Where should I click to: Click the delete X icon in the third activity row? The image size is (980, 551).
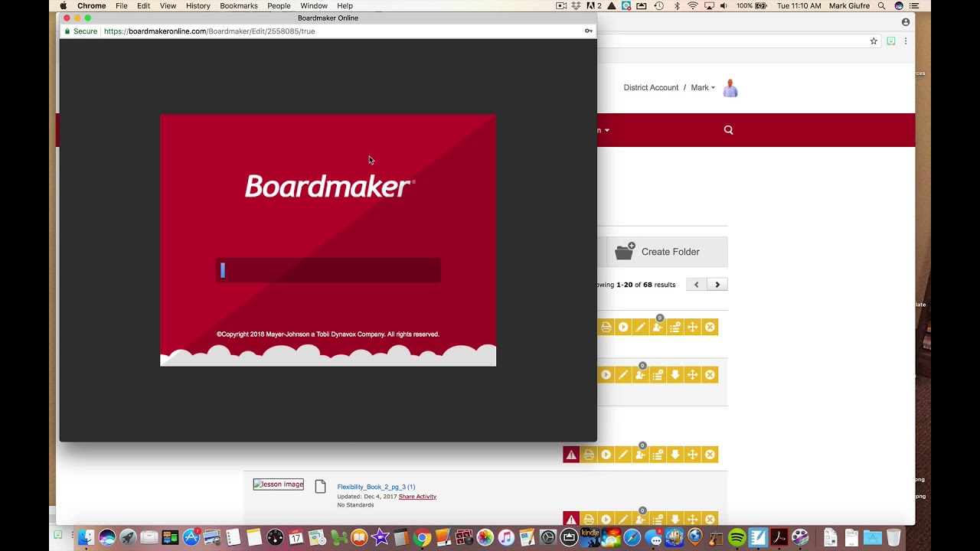[710, 455]
